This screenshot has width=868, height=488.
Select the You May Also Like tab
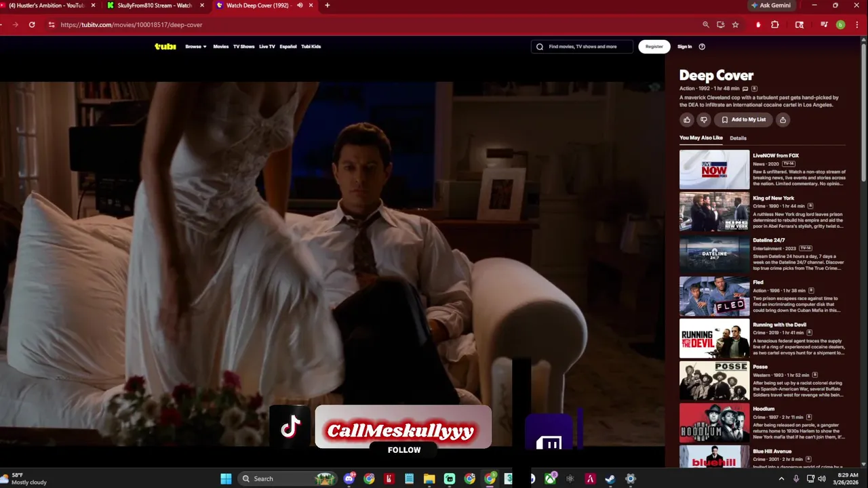point(701,138)
